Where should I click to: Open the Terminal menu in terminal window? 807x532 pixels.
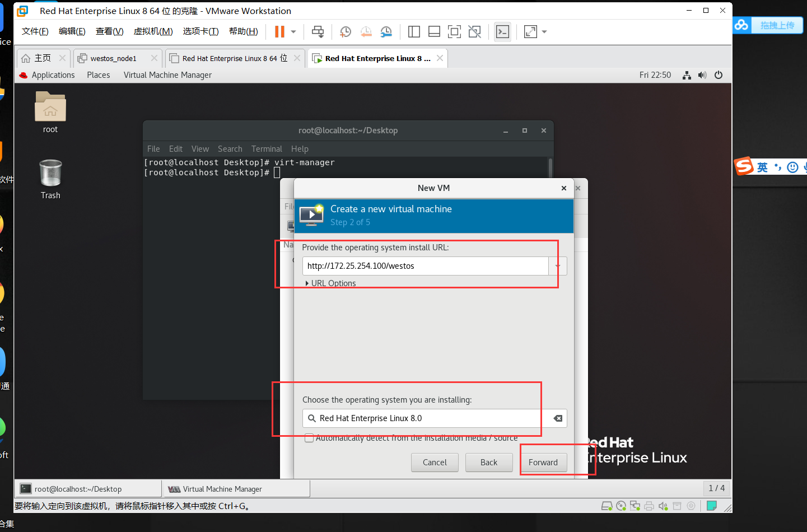click(x=267, y=149)
